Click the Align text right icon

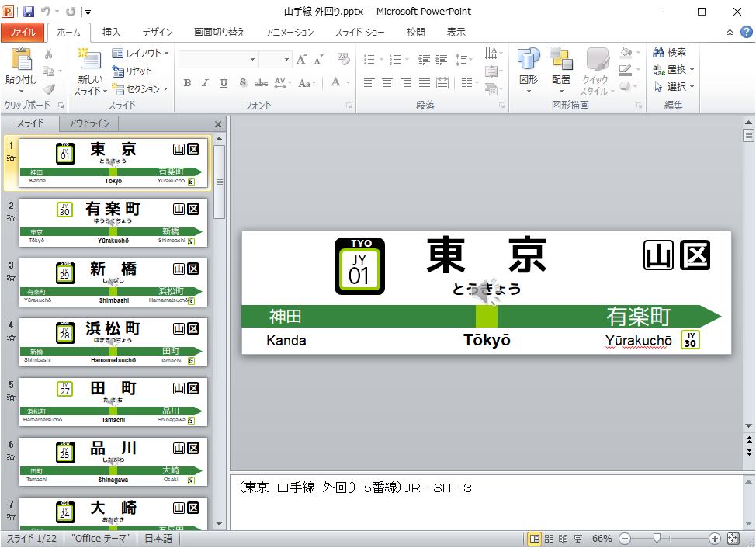pyautogui.click(x=406, y=83)
